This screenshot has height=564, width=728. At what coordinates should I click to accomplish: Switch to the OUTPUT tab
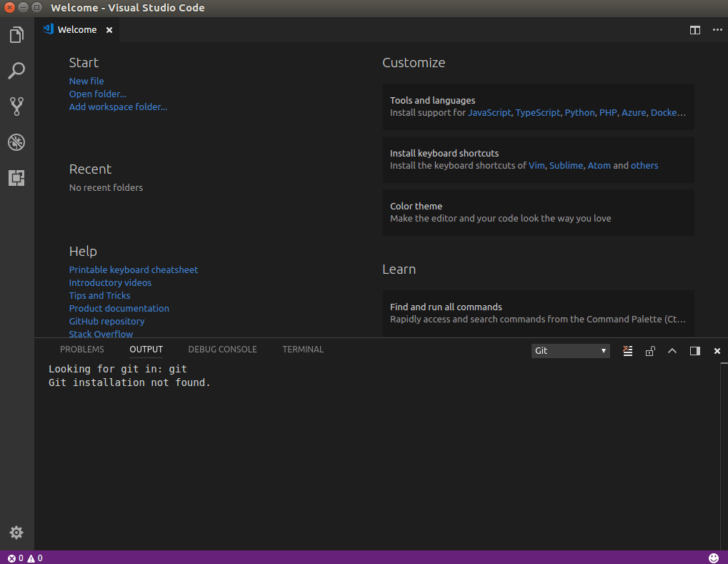coord(146,350)
